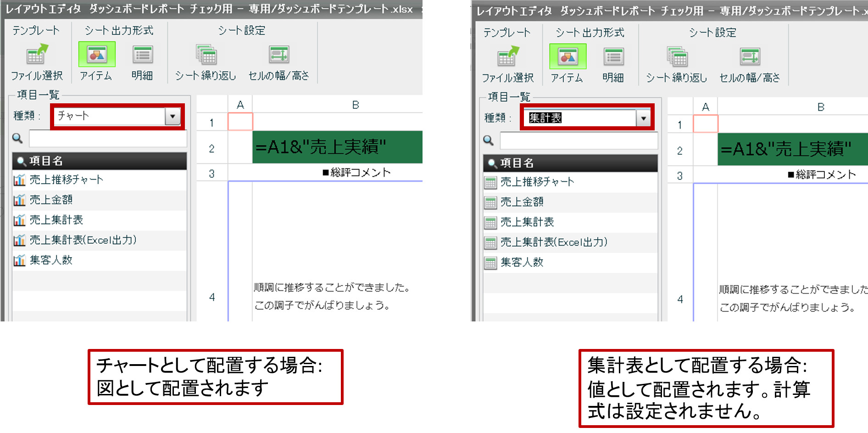Select the chart item 売上推移チャート in the left list
Image resolution: width=868 pixels, height=433 pixels.
coord(66,180)
